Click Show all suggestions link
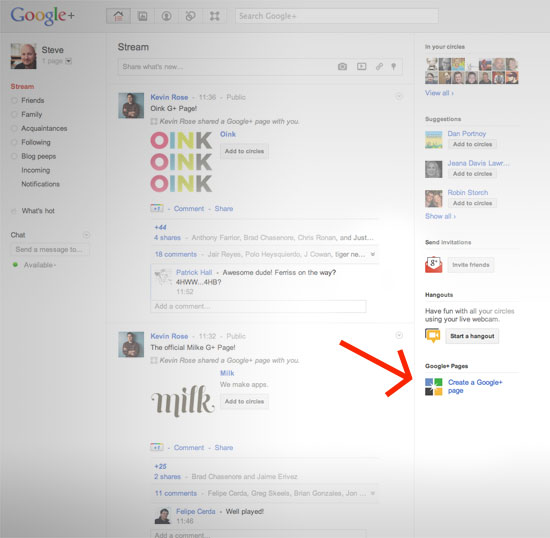 [440, 216]
